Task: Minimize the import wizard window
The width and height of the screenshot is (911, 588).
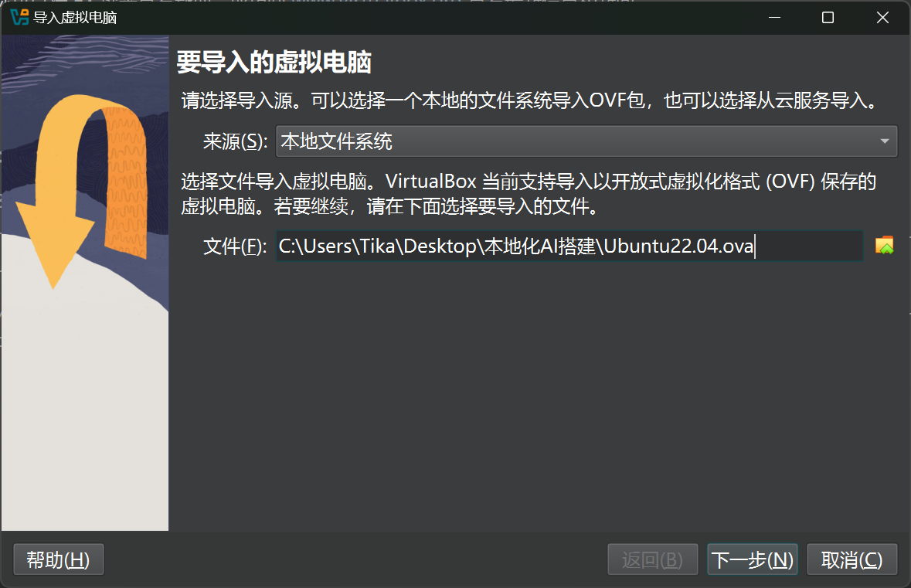Action: click(774, 18)
